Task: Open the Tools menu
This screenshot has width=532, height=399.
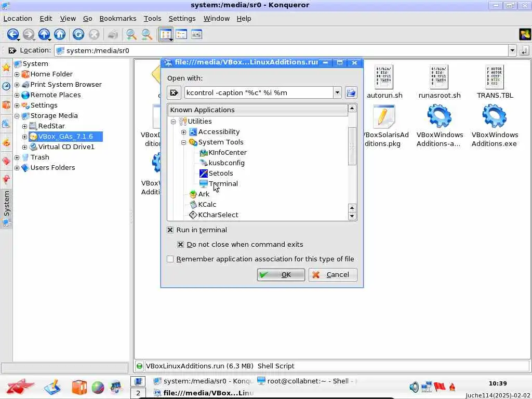Action: pos(152,19)
